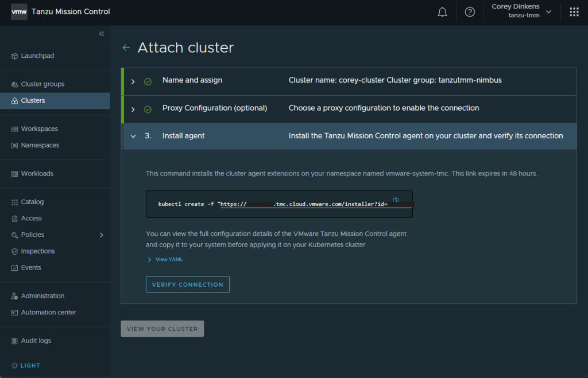Click the vmw logo

coord(19,11)
